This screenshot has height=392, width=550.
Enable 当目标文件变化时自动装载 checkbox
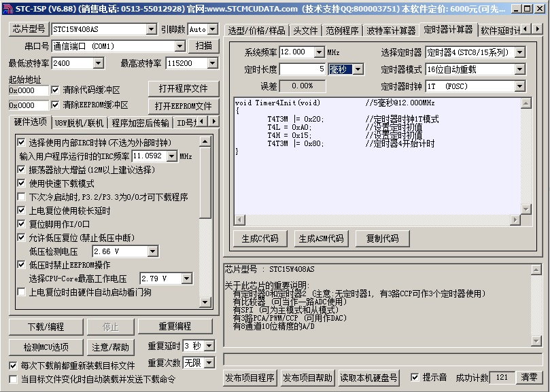click(13, 379)
